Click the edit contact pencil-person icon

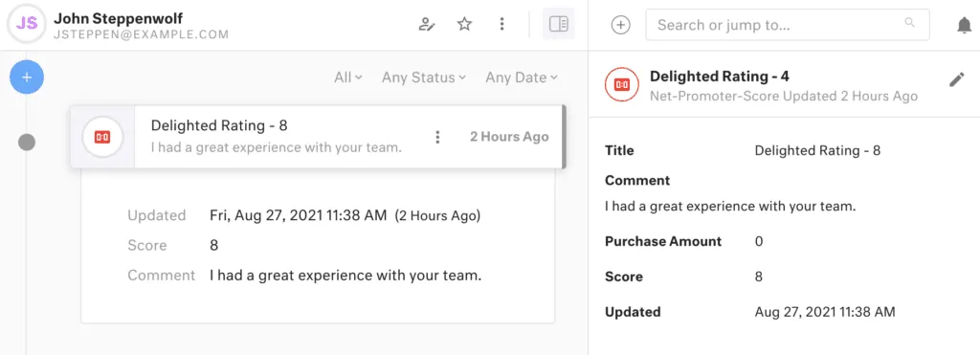click(x=426, y=24)
